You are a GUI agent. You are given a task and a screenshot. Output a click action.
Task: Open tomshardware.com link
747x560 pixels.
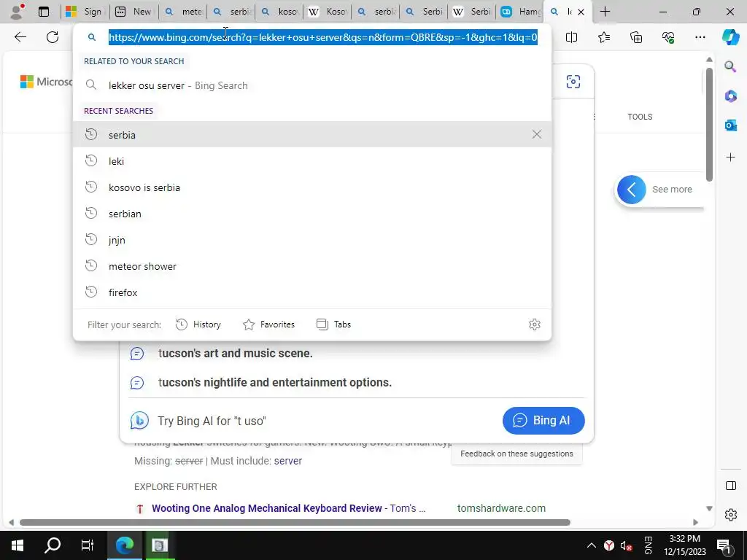(501, 508)
